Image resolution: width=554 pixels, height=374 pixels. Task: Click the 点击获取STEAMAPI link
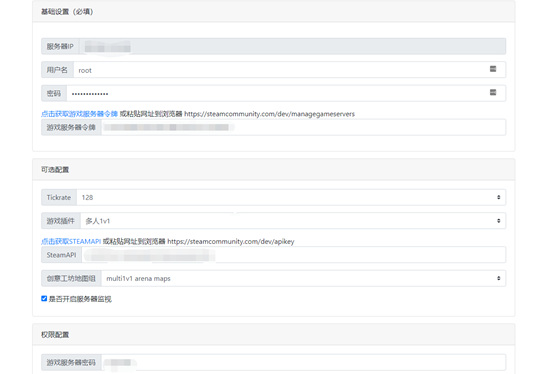pos(71,242)
